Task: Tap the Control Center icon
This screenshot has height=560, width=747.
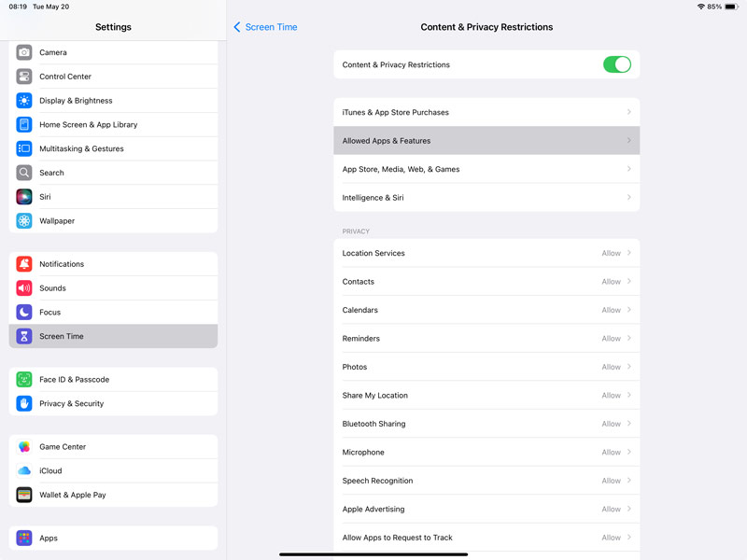Action: [24, 77]
